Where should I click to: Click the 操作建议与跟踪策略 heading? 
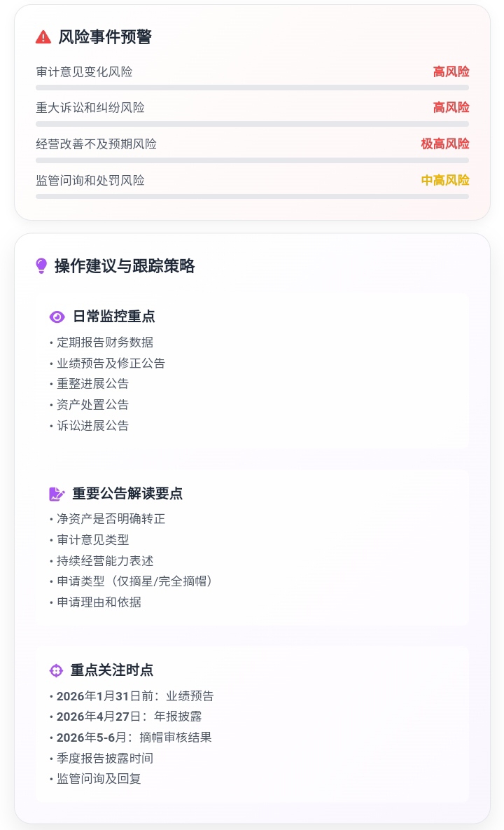[x=125, y=266]
